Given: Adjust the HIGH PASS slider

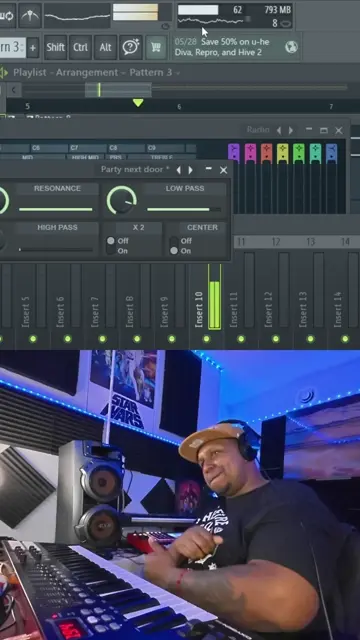Looking at the screenshot, I should click(56, 249).
